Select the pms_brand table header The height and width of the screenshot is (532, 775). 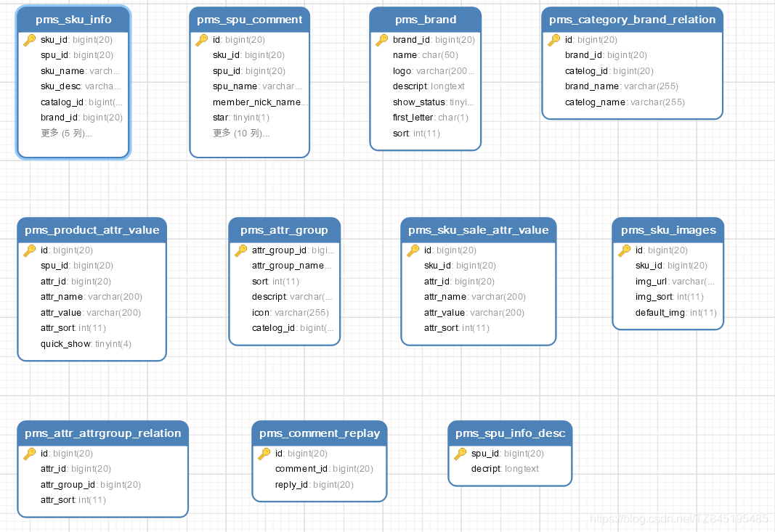[x=426, y=20]
